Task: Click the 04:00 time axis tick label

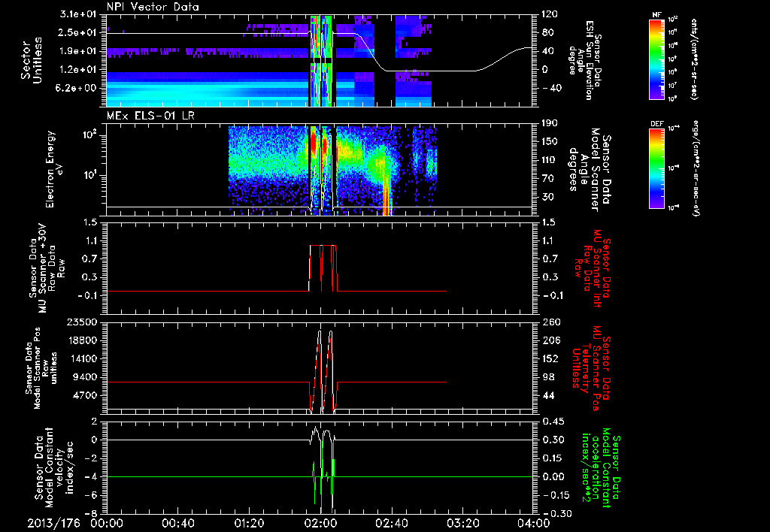Action: point(534,523)
